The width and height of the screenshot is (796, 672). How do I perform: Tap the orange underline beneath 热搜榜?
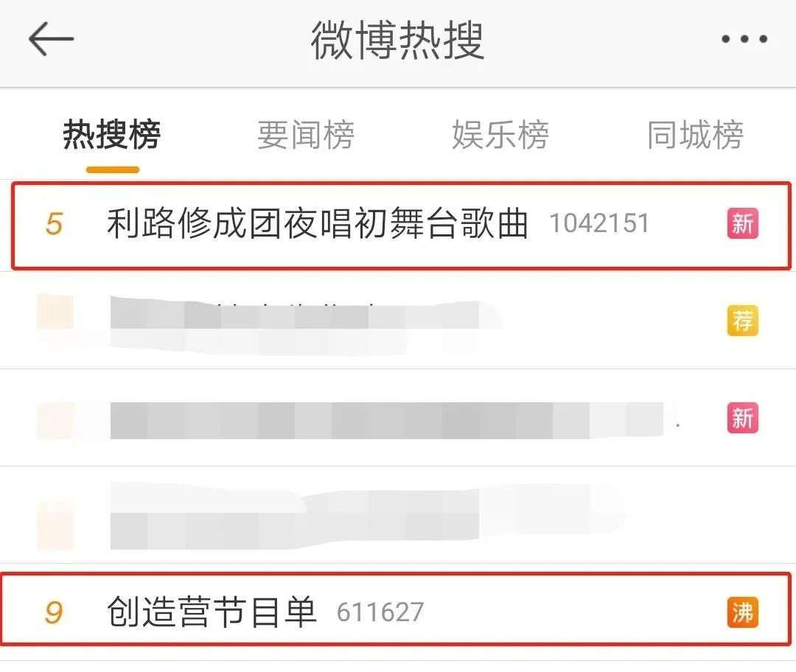113,169
